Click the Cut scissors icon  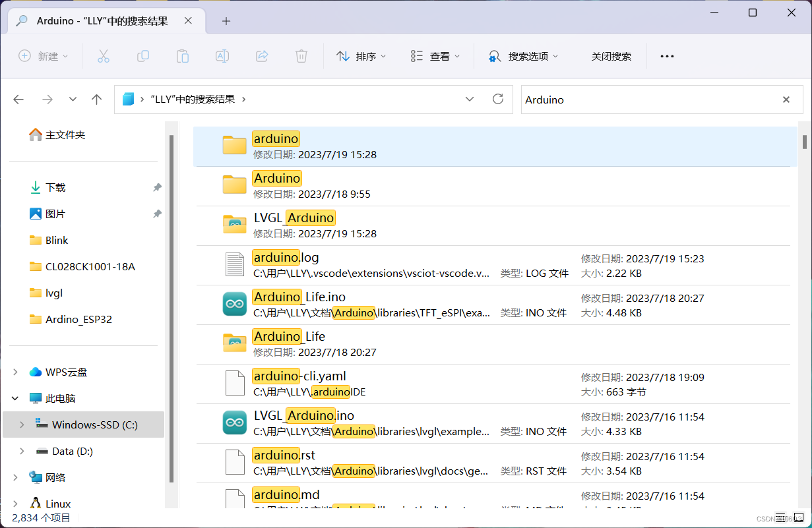[x=103, y=56]
